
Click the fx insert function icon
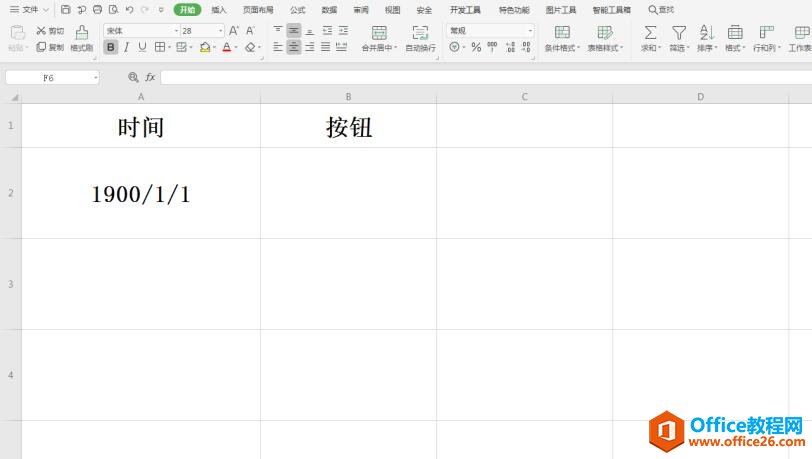pos(150,77)
